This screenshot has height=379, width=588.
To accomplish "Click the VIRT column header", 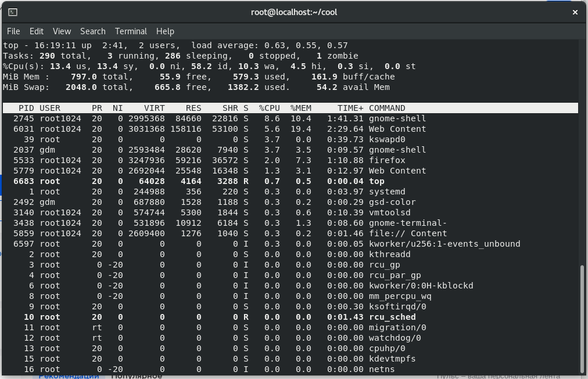I will click(x=155, y=108).
